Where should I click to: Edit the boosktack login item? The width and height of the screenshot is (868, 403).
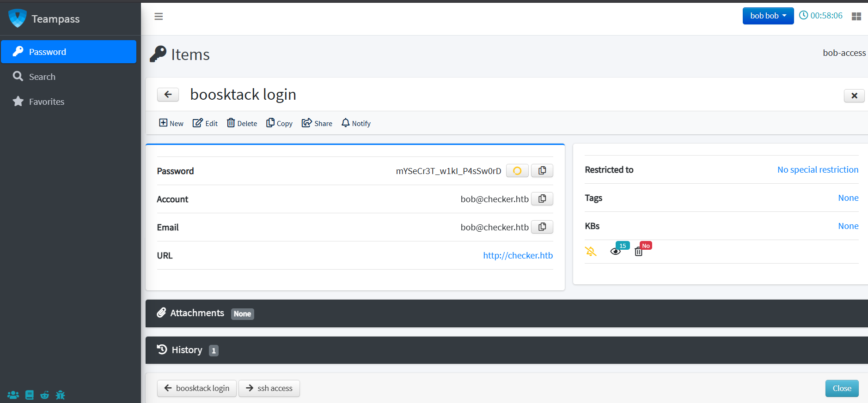click(205, 123)
